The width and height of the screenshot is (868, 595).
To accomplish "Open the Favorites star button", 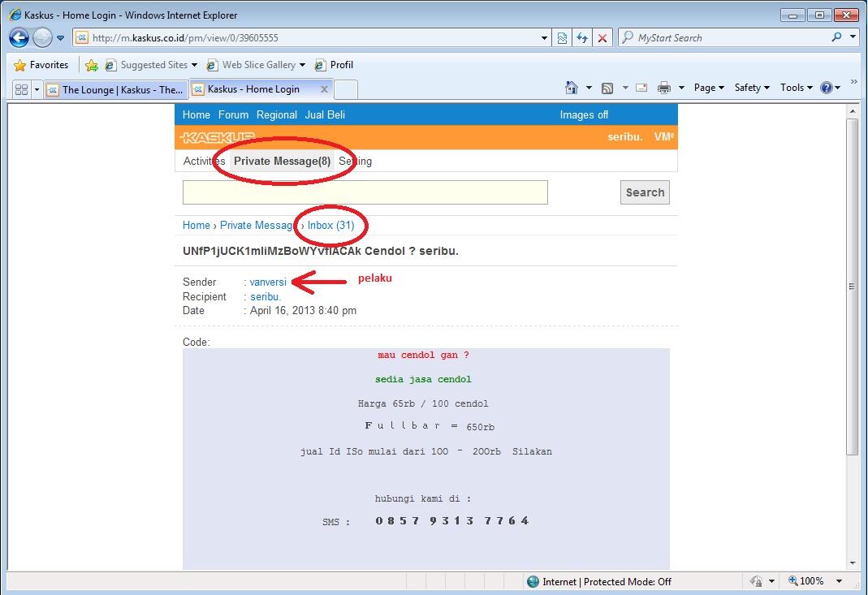I will click(x=41, y=65).
